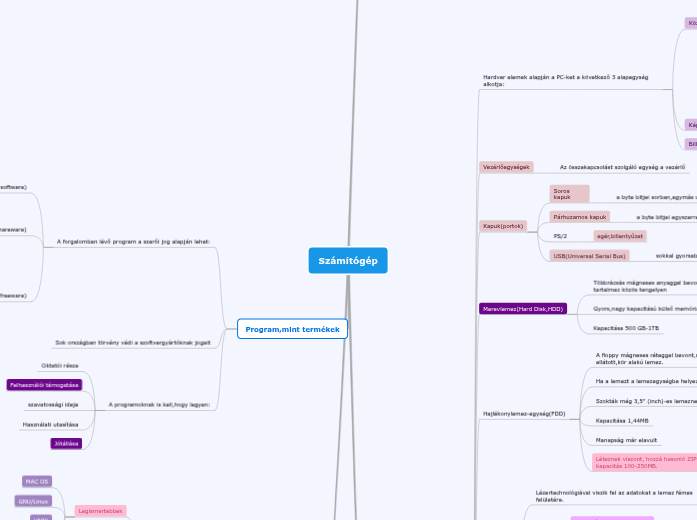Image resolution: width=697 pixels, height=520 pixels.
Task: Select the Hajlékonylemez-egység(FDD) node
Action: (x=524, y=412)
